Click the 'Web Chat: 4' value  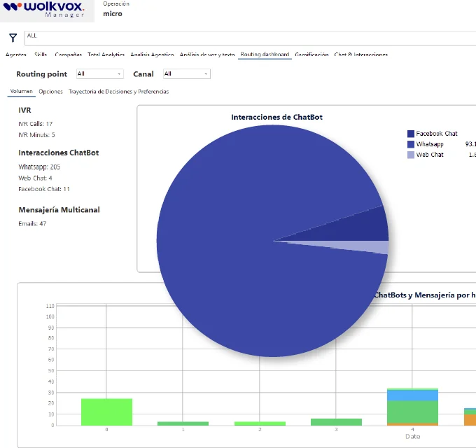pyautogui.click(x=35, y=178)
